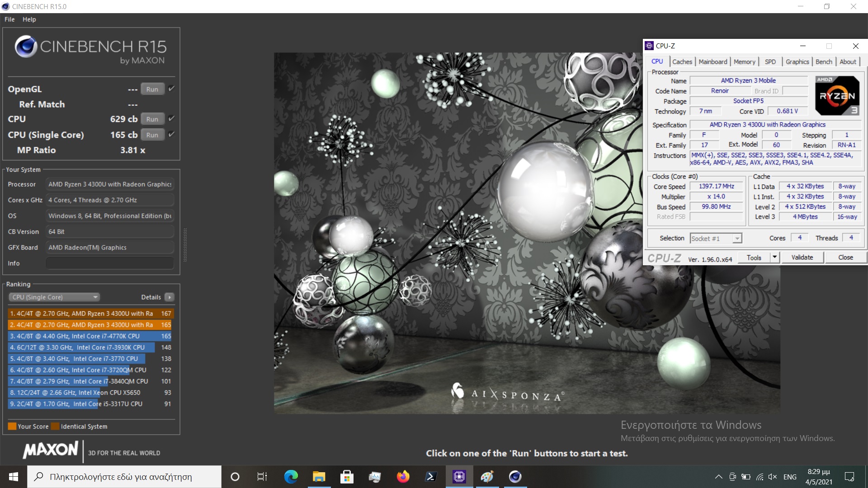Screen dimensions: 868x488
Task: Open the battery status tray icon
Action: (x=746, y=477)
